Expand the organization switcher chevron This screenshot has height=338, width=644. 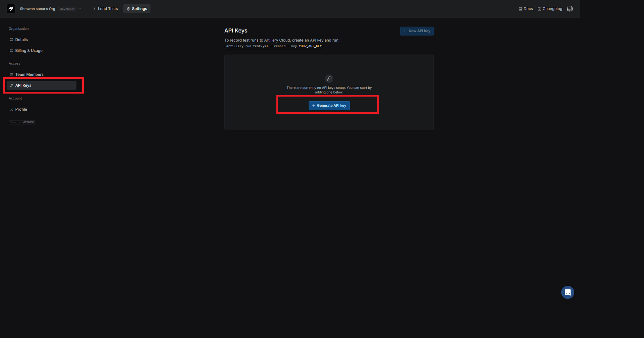79,9
